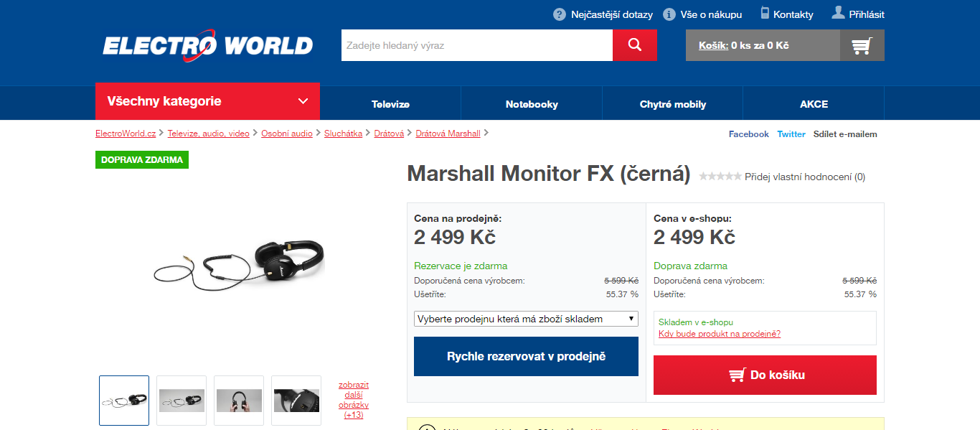Open Kdy bude produkt na prodejně link
This screenshot has height=430, width=980.
point(720,334)
